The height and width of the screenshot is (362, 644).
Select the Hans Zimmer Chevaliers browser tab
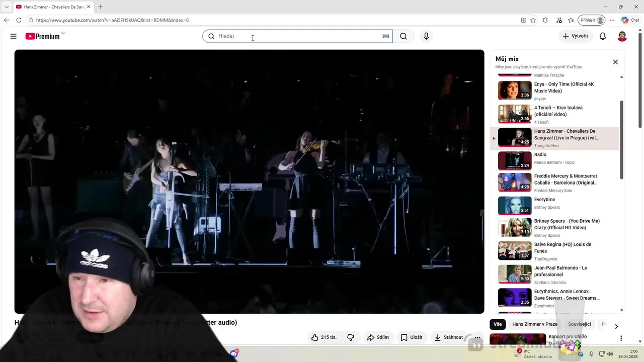[53, 7]
